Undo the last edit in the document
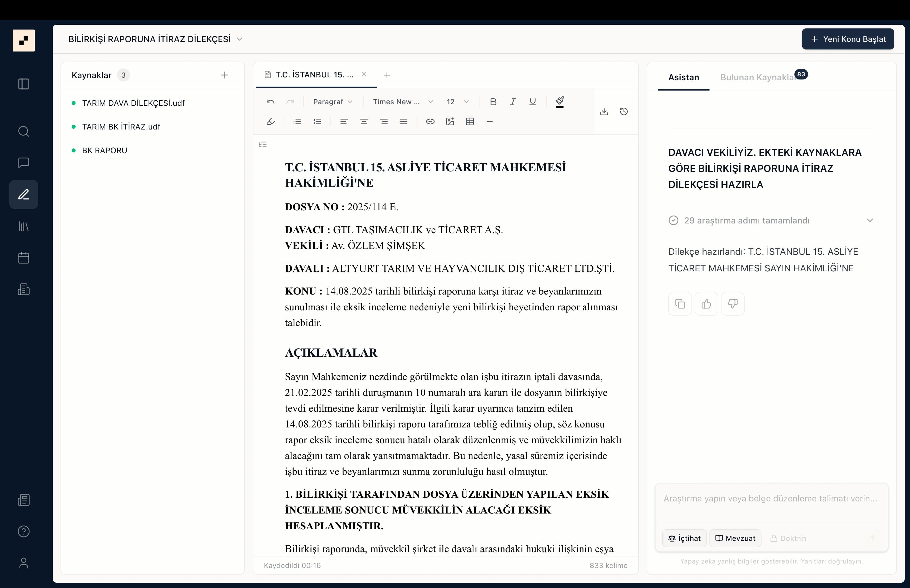Viewport: 910px width, 588px height. 270,102
